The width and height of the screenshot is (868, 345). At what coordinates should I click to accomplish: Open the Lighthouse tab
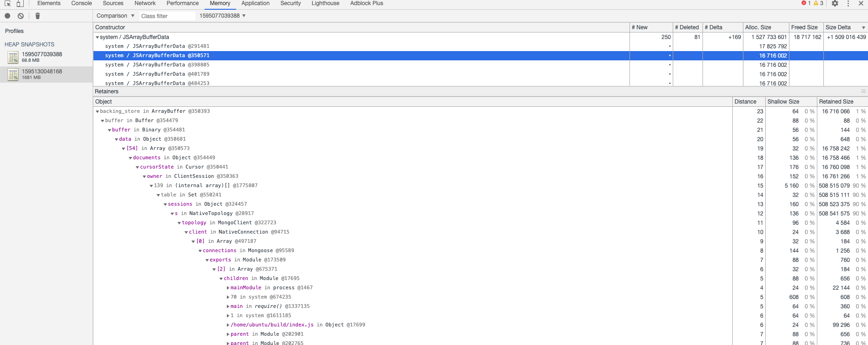(325, 3)
